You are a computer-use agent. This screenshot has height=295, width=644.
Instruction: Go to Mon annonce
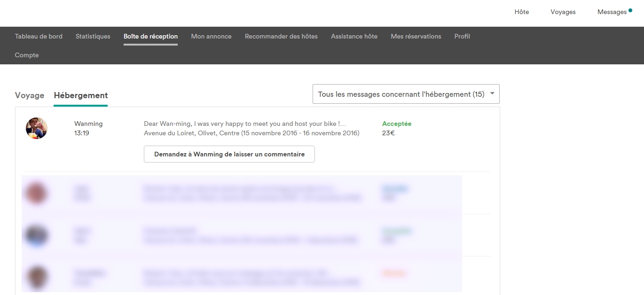pos(211,36)
